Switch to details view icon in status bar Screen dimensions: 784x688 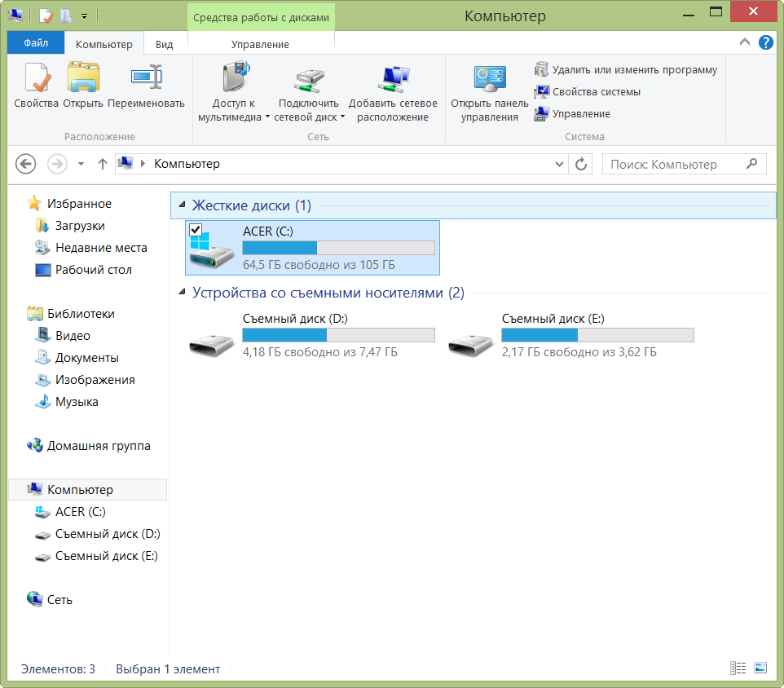tap(738, 668)
